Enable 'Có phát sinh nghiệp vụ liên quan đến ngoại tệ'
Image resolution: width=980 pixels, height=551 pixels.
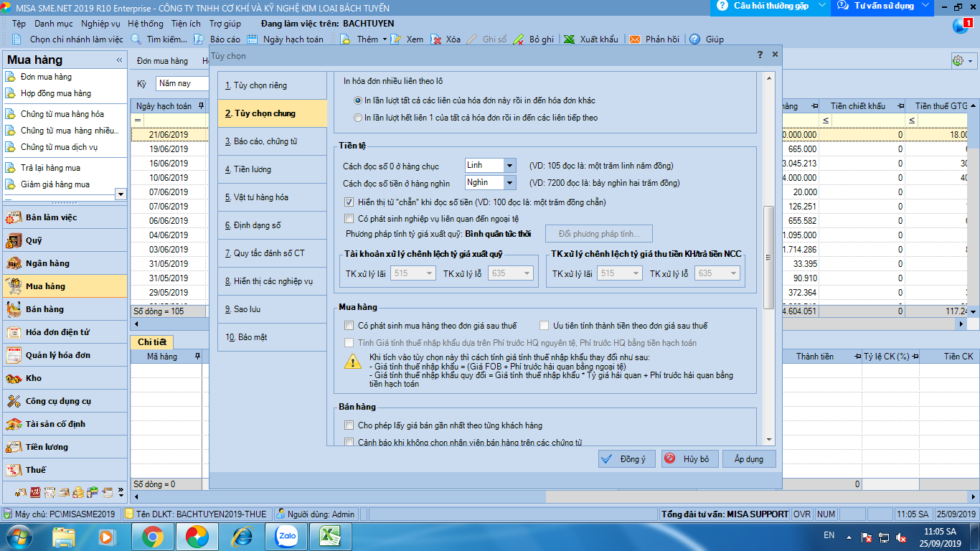pyautogui.click(x=349, y=219)
